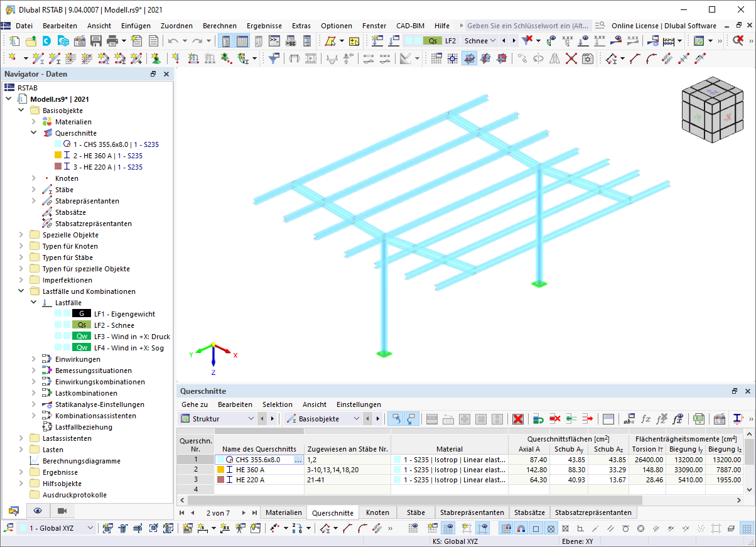Click the new model document icon

(14, 41)
